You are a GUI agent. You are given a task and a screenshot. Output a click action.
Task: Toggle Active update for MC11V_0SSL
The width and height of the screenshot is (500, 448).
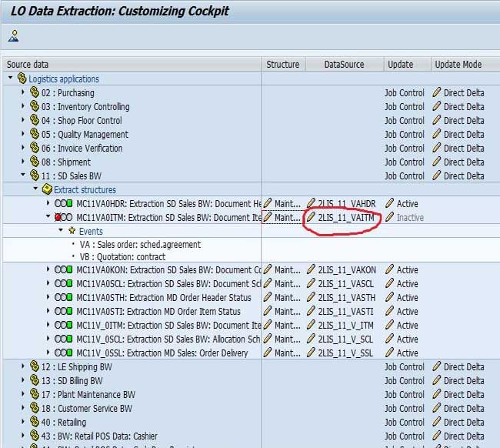click(x=407, y=353)
